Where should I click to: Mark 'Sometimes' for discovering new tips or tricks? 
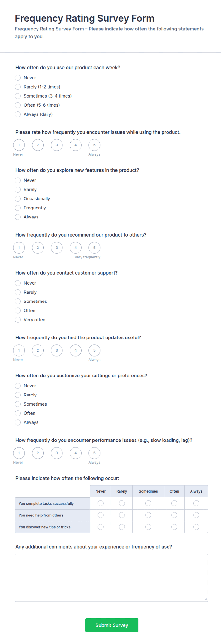point(148,527)
